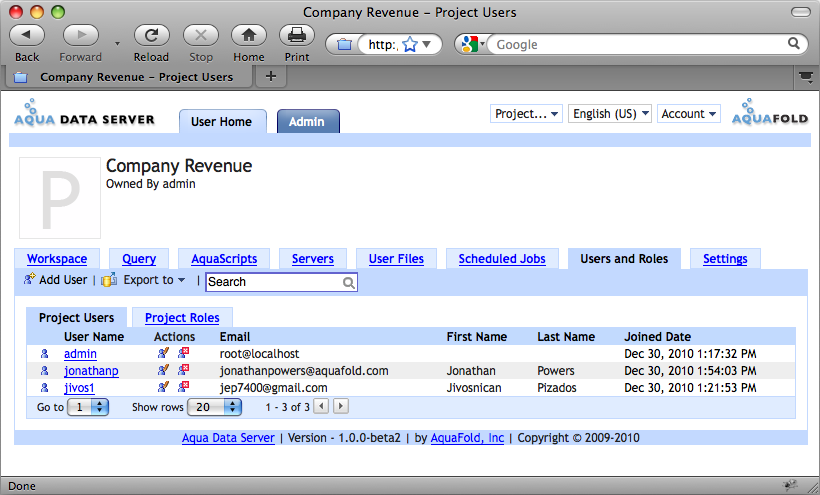The image size is (820, 495).
Task: Click the next page arrow in pagination
Action: (341, 406)
